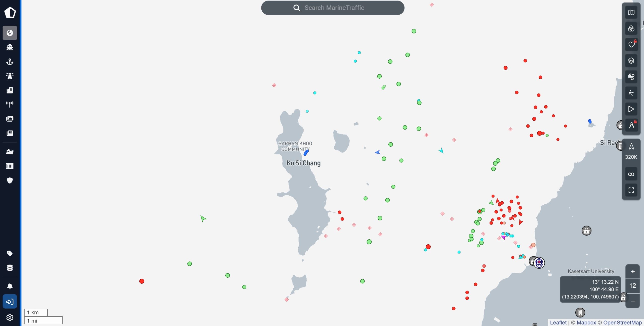Open the map layers panel
Screen dimensions: 644x326
point(631,60)
